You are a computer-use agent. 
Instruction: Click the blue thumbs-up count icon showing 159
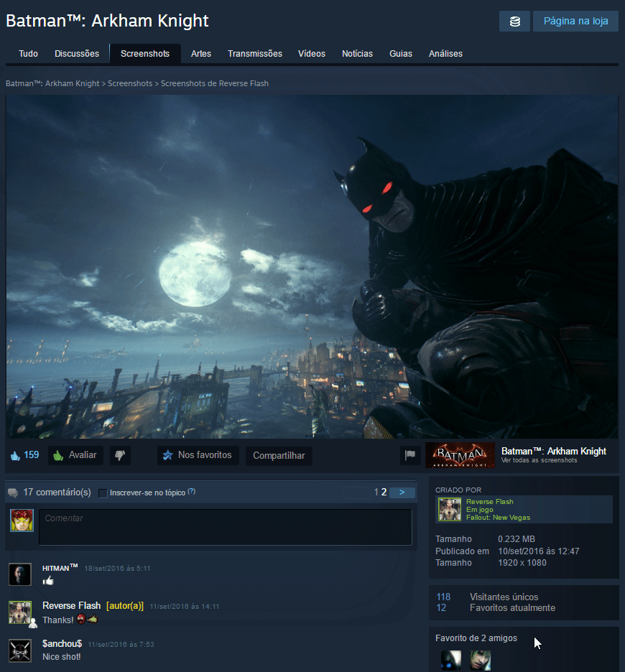pyautogui.click(x=15, y=455)
